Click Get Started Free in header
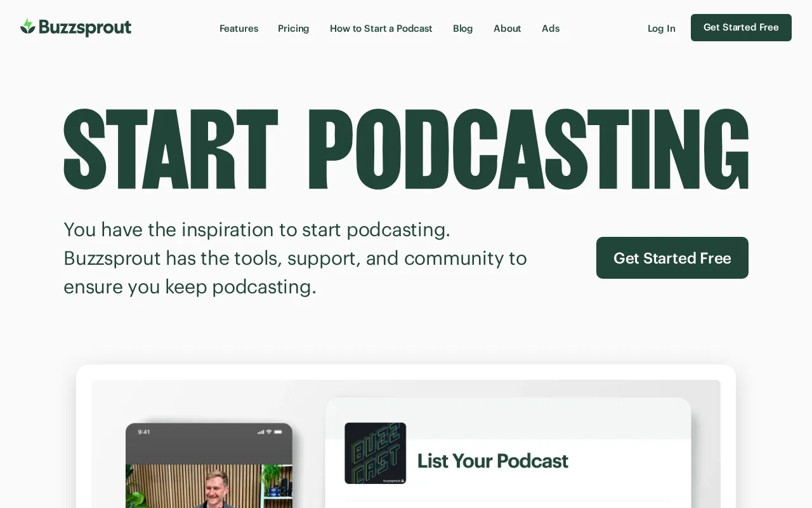 pos(741,27)
